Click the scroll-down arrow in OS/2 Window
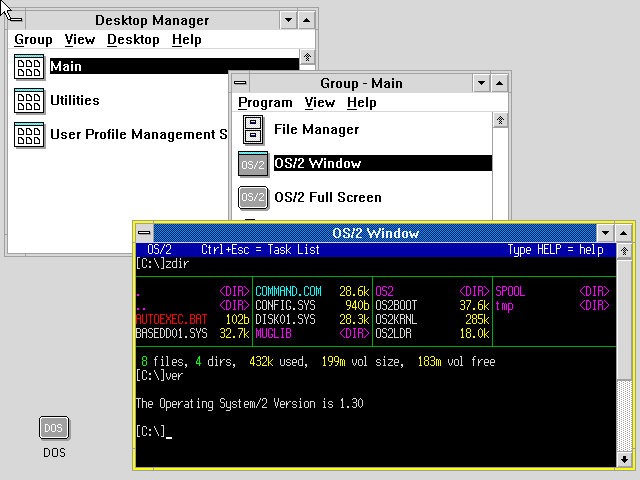Screen dimensions: 640x480 pos(624,460)
